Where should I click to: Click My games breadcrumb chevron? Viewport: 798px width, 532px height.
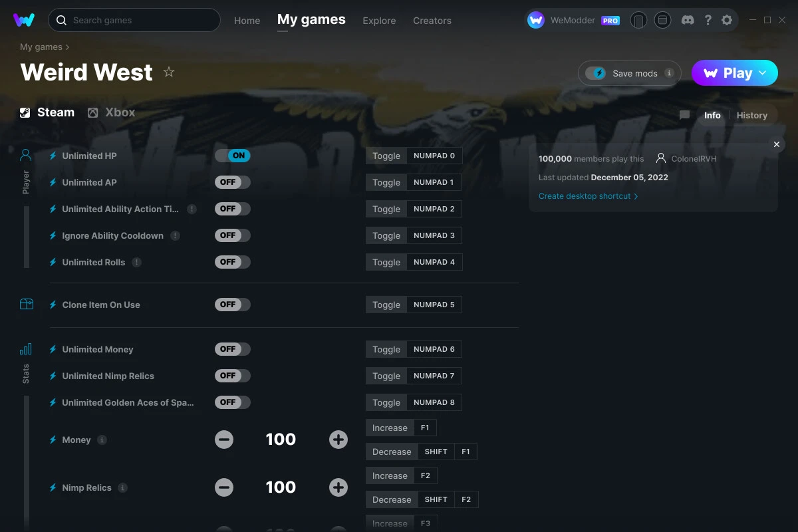67,47
